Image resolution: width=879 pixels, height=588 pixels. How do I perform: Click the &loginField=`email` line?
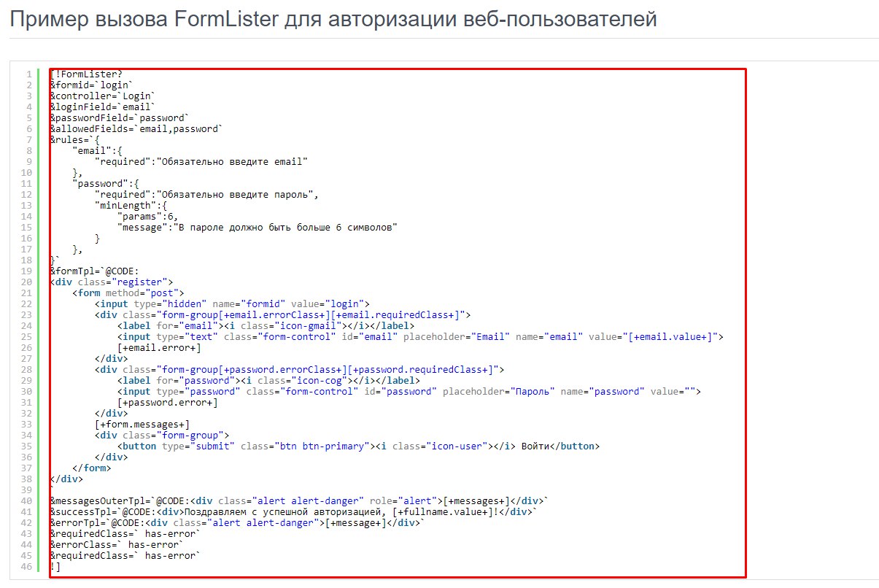(103, 107)
